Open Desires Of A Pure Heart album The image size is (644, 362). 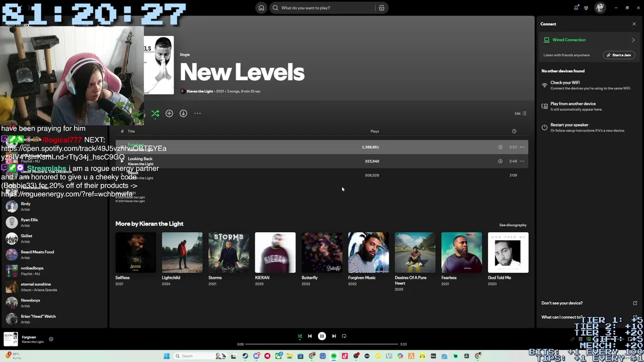pos(415,262)
